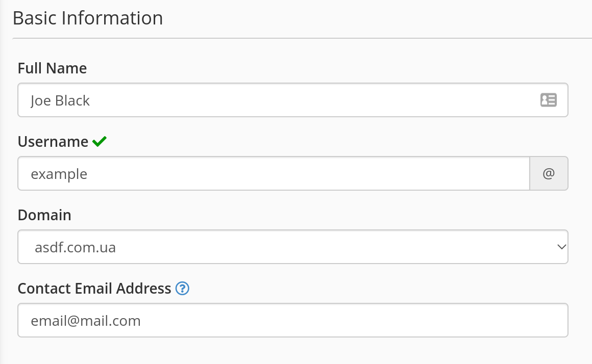This screenshot has height=364, width=592.
Task: Click the Contact Email Address label
Action: pyautogui.click(x=94, y=289)
